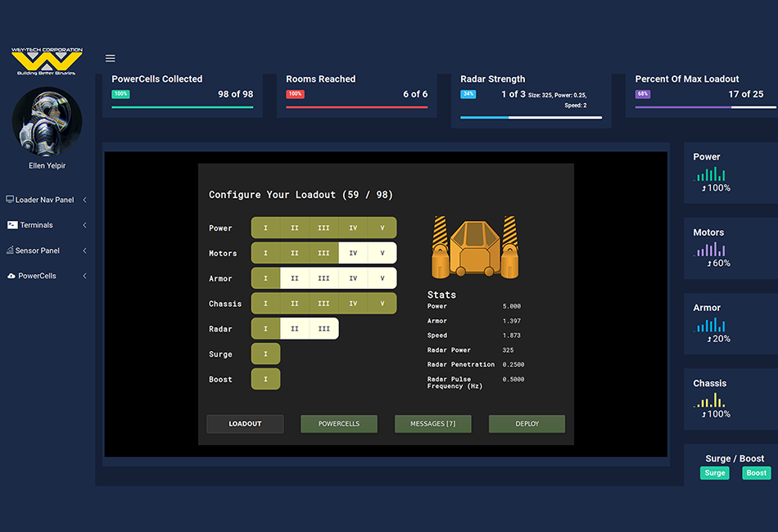Click the Wey-Tech Corporation logo
The image size is (778, 532).
[47, 61]
